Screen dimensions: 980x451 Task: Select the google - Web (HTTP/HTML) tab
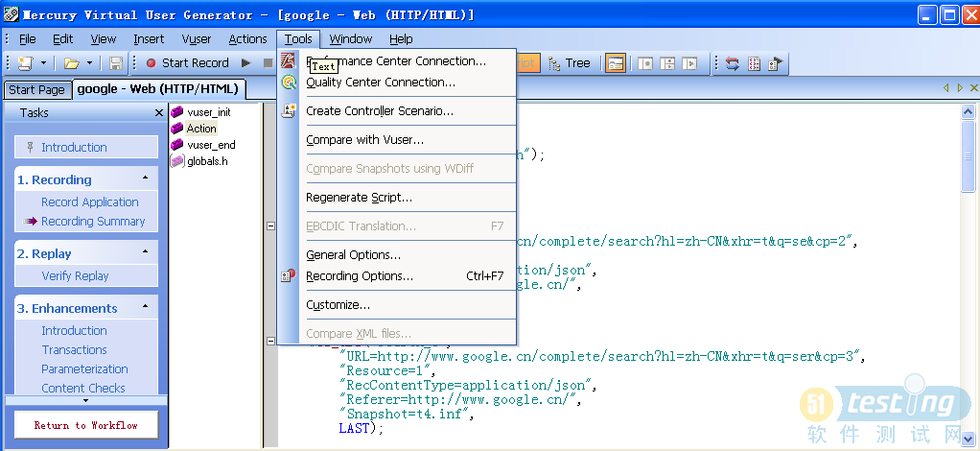click(158, 89)
